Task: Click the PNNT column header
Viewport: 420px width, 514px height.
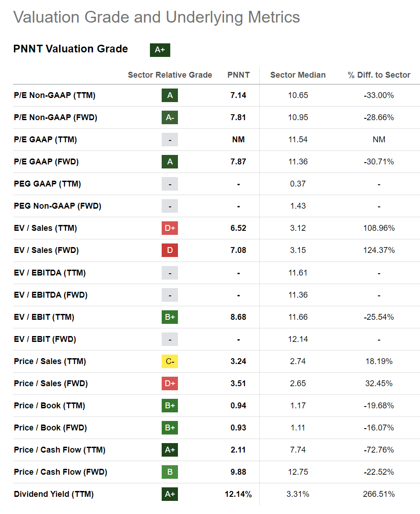Action: coord(238,75)
